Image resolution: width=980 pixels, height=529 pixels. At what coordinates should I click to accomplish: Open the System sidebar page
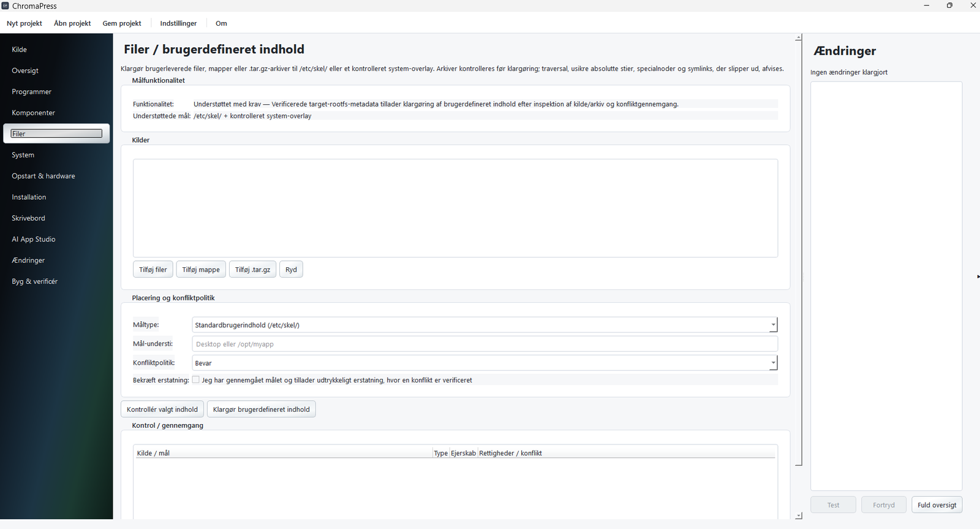56,155
